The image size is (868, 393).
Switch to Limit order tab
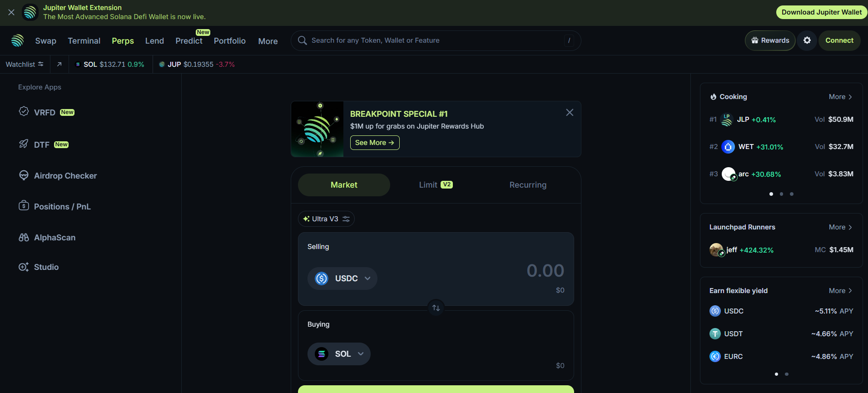(435, 185)
